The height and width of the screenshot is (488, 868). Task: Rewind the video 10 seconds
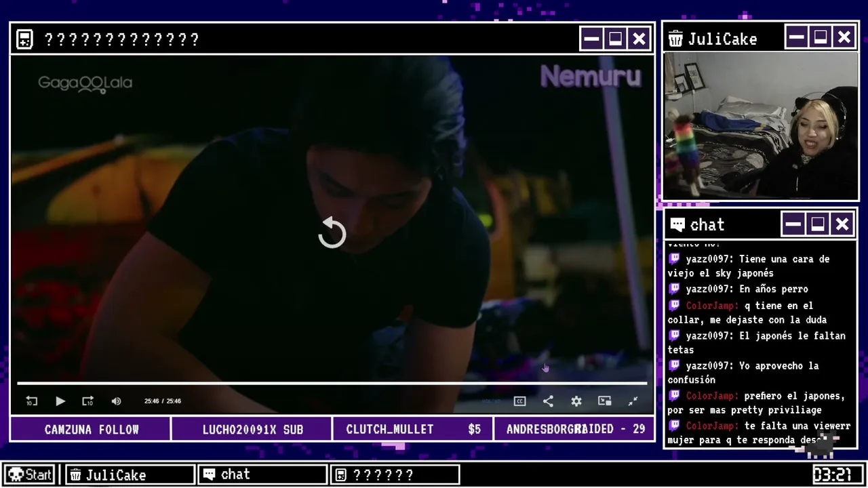click(x=31, y=401)
